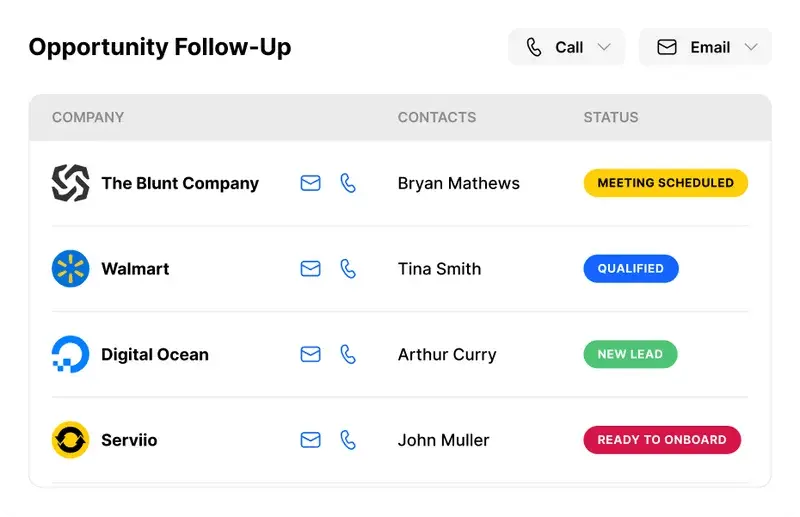This screenshot has height=517, width=800.
Task: Call Digital Ocean using the phone icon
Action: point(348,354)
